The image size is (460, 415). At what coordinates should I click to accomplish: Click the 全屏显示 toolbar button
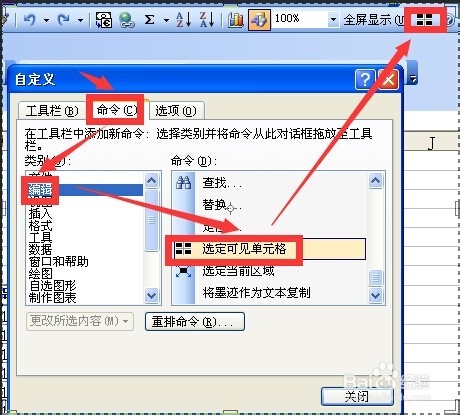[373, 20]
